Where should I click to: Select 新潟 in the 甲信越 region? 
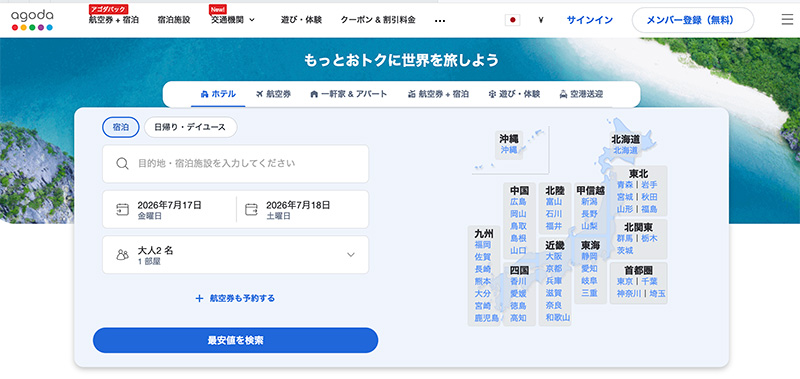(x=589, y=201)
